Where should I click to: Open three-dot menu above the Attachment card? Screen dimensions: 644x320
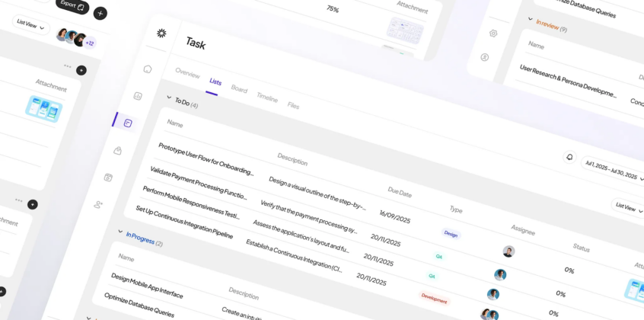tap(67, 66)
